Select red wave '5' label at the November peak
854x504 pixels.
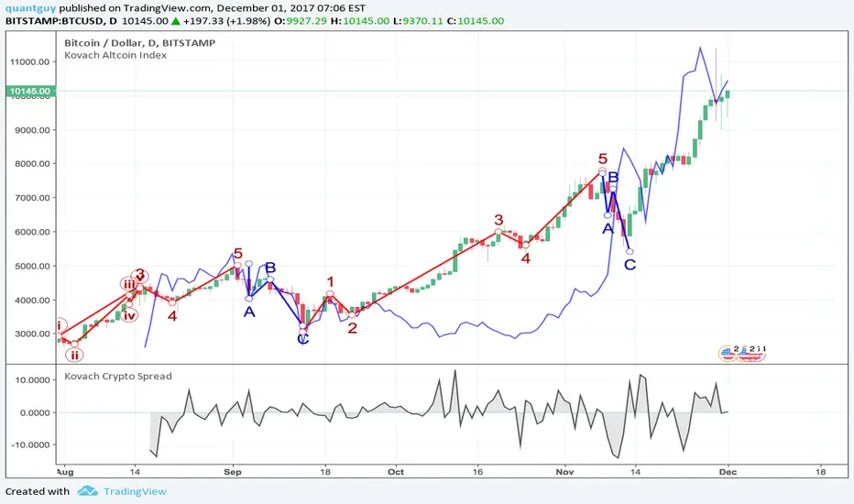(x=602, y=159)
